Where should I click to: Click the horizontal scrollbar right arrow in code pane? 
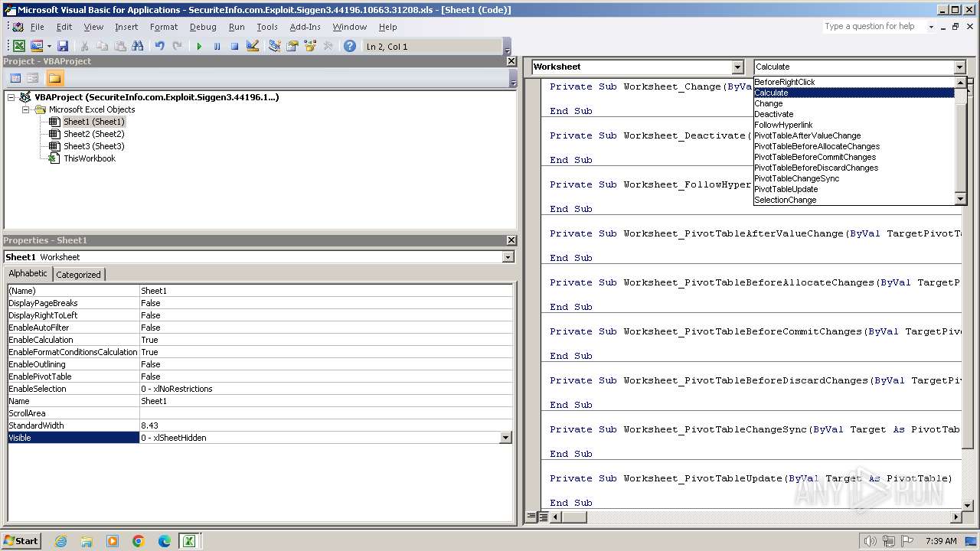click(955, 517)
